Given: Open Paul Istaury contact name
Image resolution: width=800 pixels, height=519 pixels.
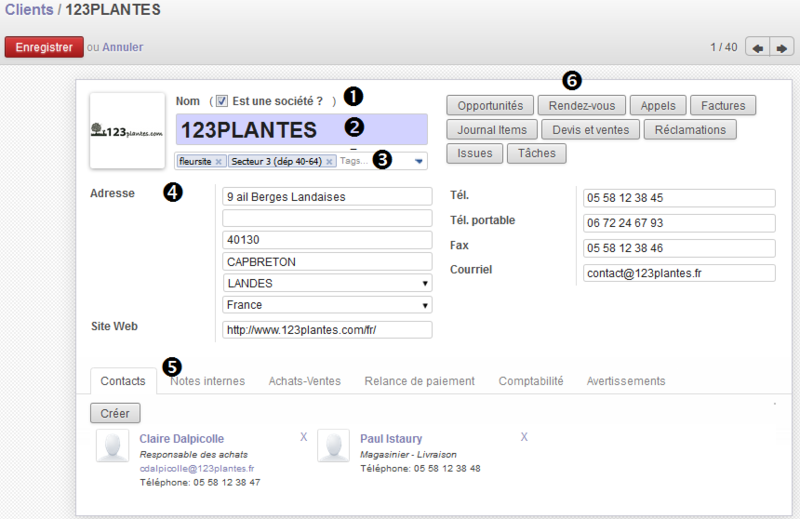Looking at the screenshot, I should point(391,438).
